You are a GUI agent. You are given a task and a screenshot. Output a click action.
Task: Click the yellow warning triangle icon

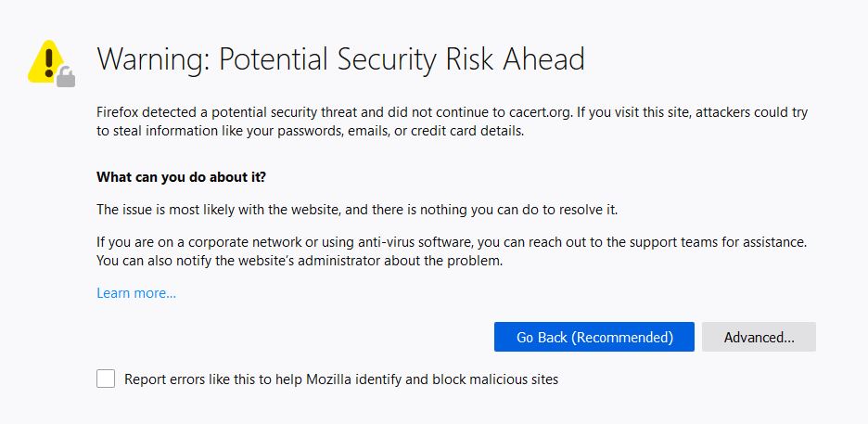[48, 61]
